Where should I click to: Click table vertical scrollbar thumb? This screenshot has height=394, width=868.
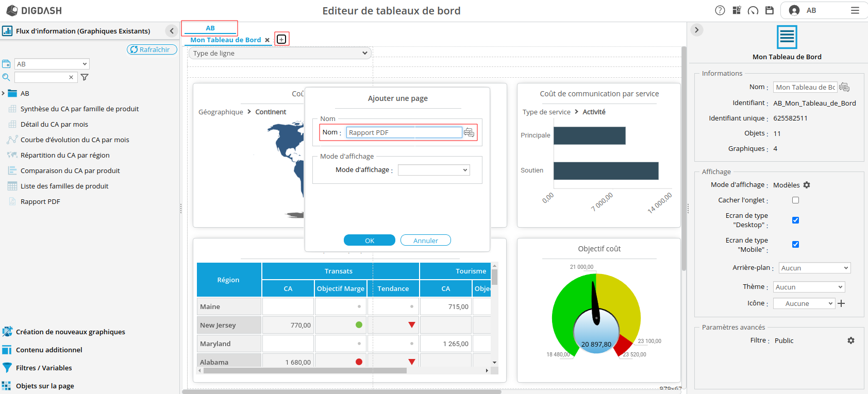494,277
